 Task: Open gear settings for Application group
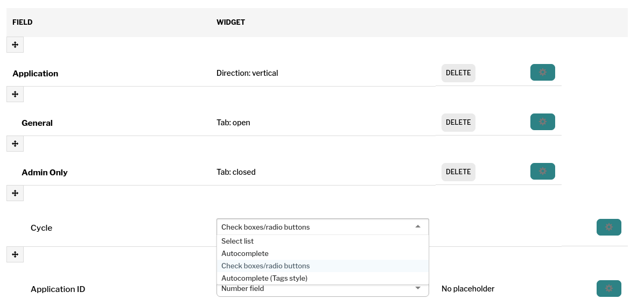[543, 72]
